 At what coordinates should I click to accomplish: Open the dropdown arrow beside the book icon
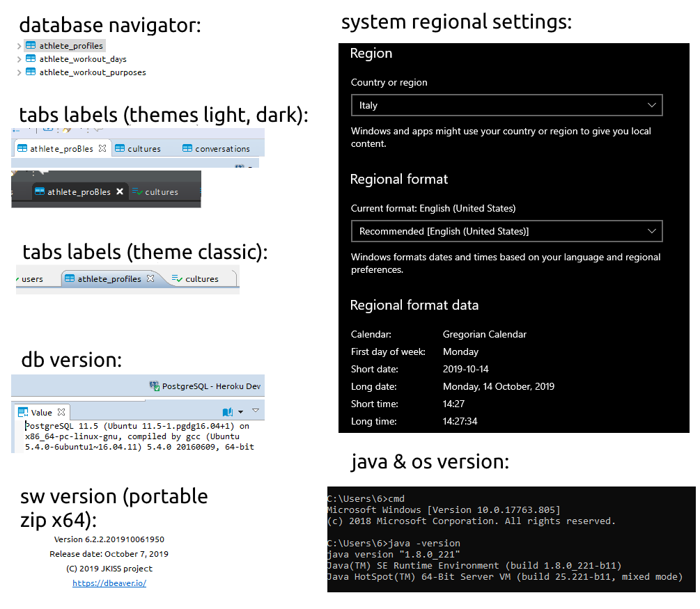point(240,412)
